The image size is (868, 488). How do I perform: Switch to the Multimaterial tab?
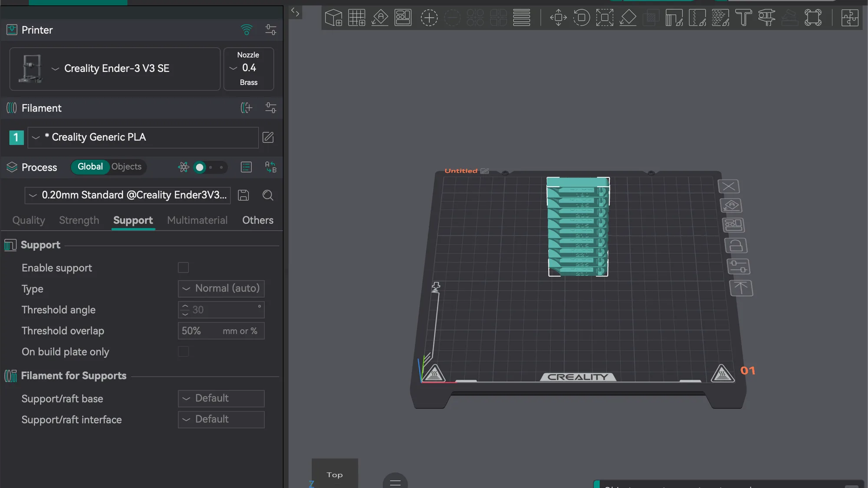click(197, 220)
